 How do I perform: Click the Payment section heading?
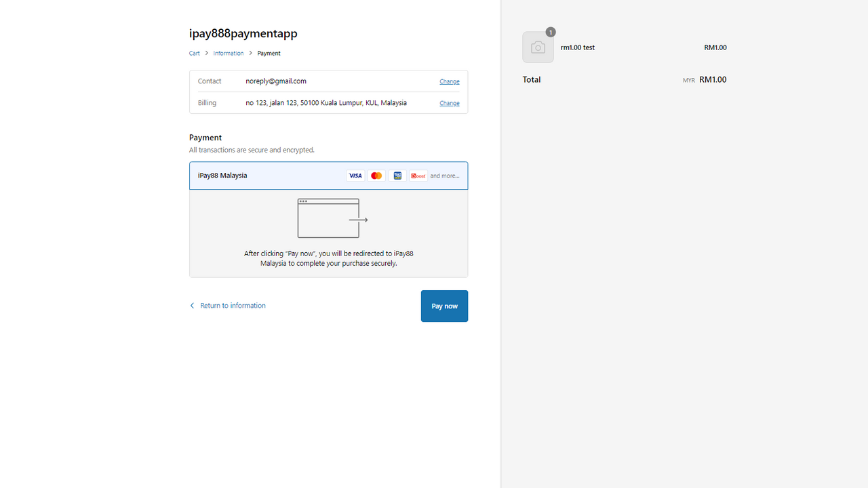tap(205, 138)
